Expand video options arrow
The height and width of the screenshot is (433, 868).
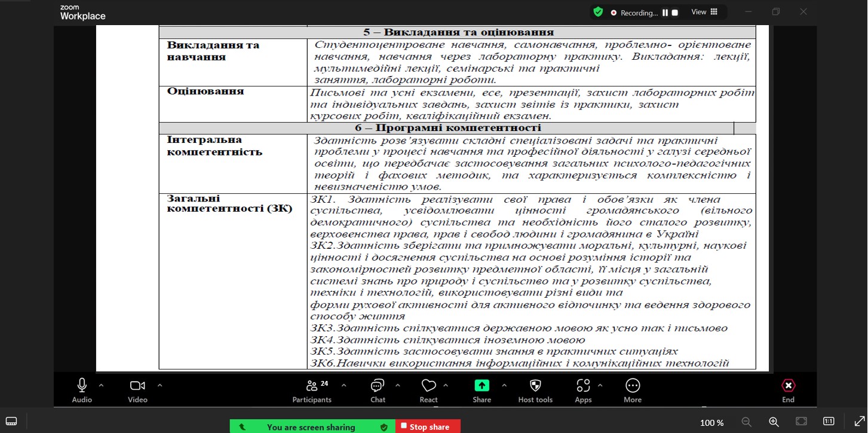tap(160, 385)
